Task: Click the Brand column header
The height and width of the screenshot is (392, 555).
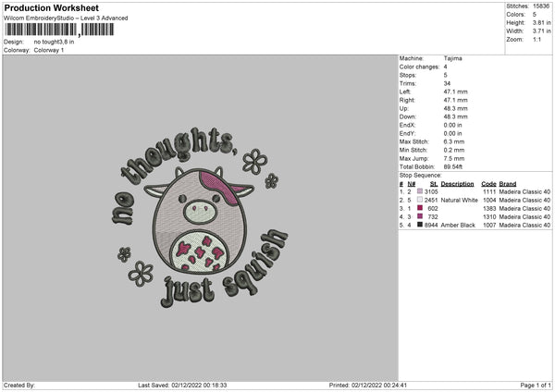Action: coord(508,184)
